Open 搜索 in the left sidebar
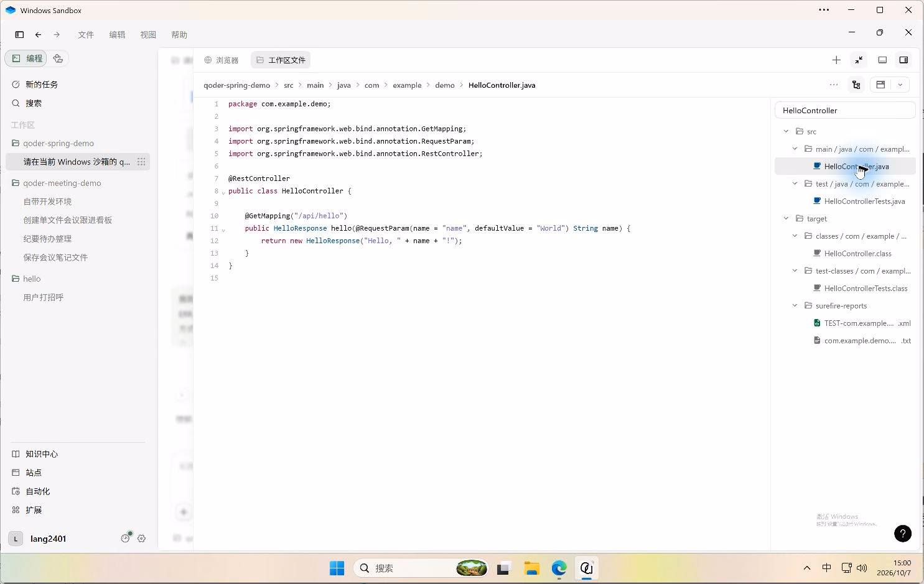The height and width of the screenshot is (584, 924). click(x=78, y=103)
